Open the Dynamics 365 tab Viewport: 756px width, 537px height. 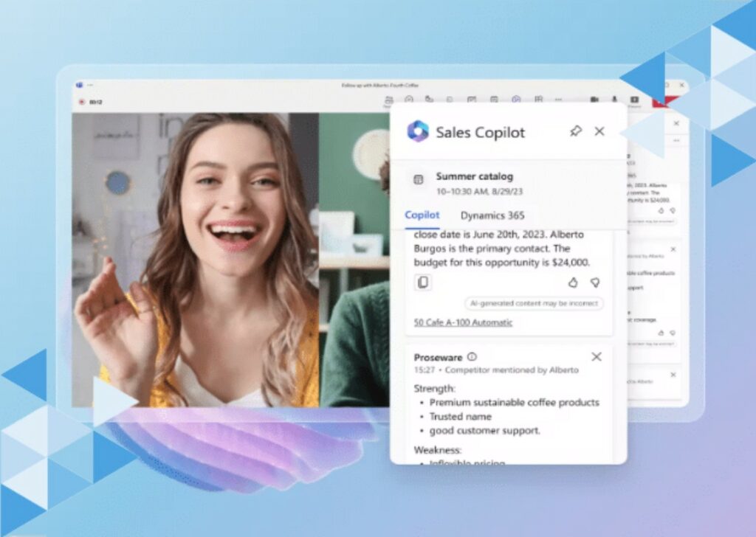point(492,215)
